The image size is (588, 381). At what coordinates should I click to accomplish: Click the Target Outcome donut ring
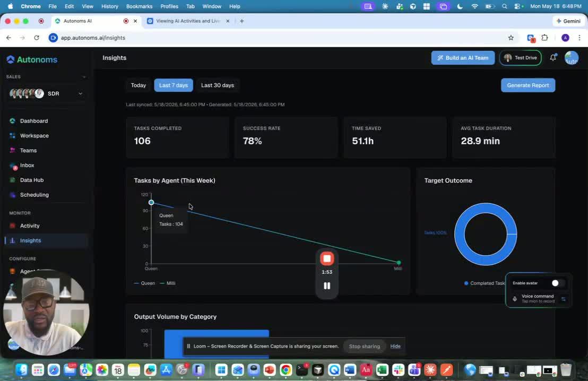460,235
